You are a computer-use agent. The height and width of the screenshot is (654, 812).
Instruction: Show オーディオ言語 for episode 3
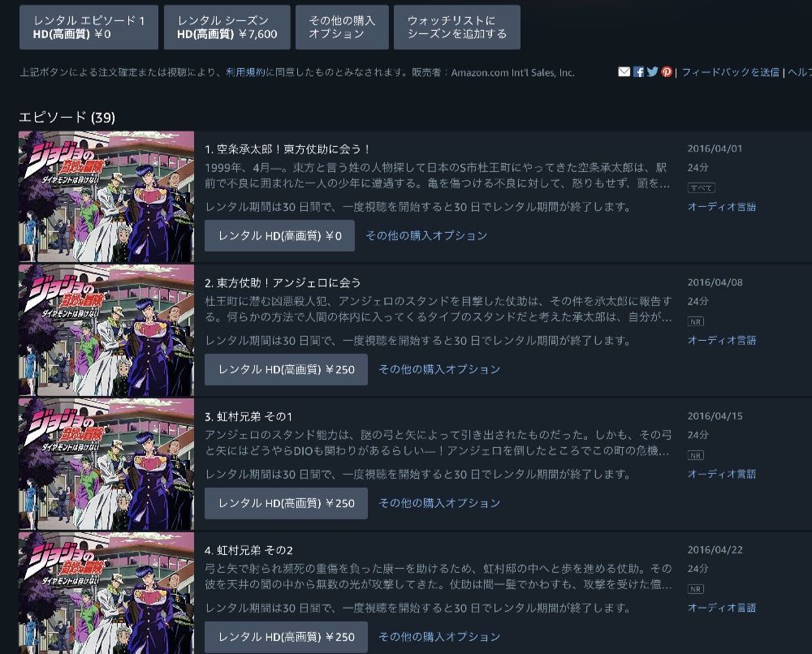(721, 474)
